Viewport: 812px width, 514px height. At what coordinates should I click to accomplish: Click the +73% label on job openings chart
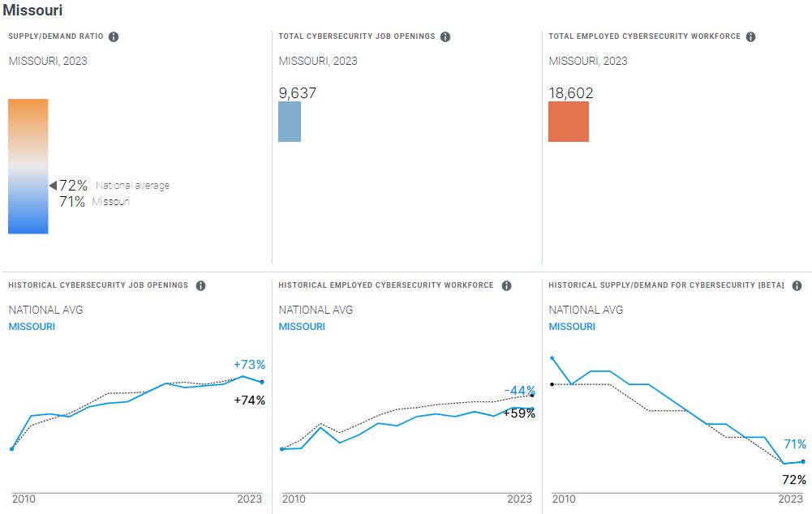(249, 365)
